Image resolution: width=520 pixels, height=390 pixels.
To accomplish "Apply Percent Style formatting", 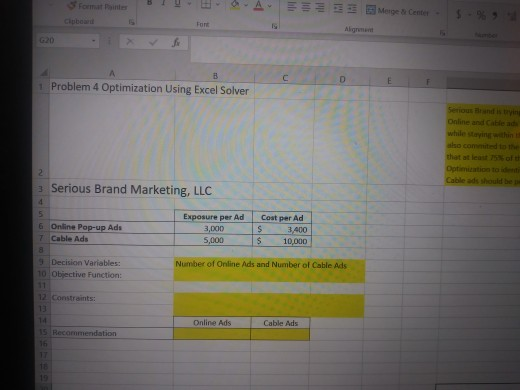I will [481, 15].
